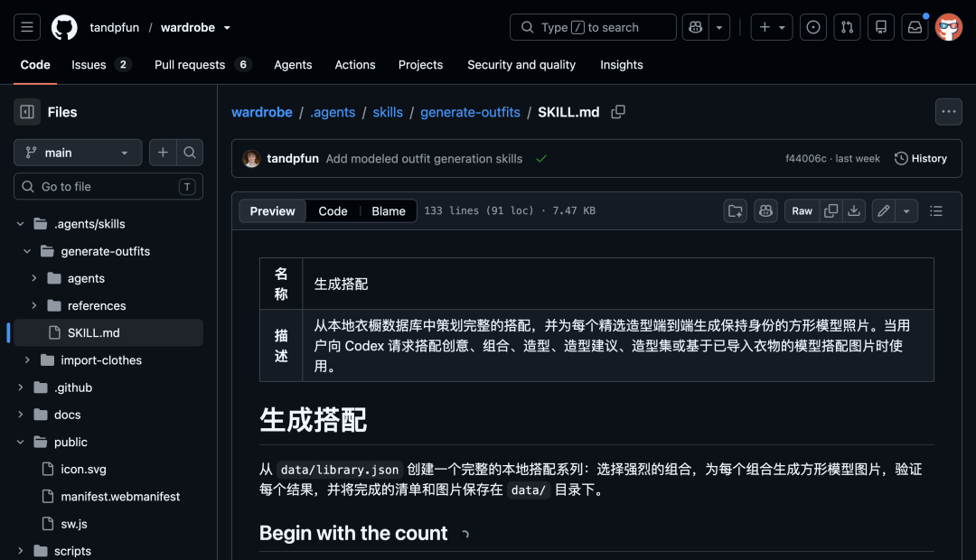Open the main branch selector dropdown
This screenshot has width=976, height=560.
click(78, 153)
